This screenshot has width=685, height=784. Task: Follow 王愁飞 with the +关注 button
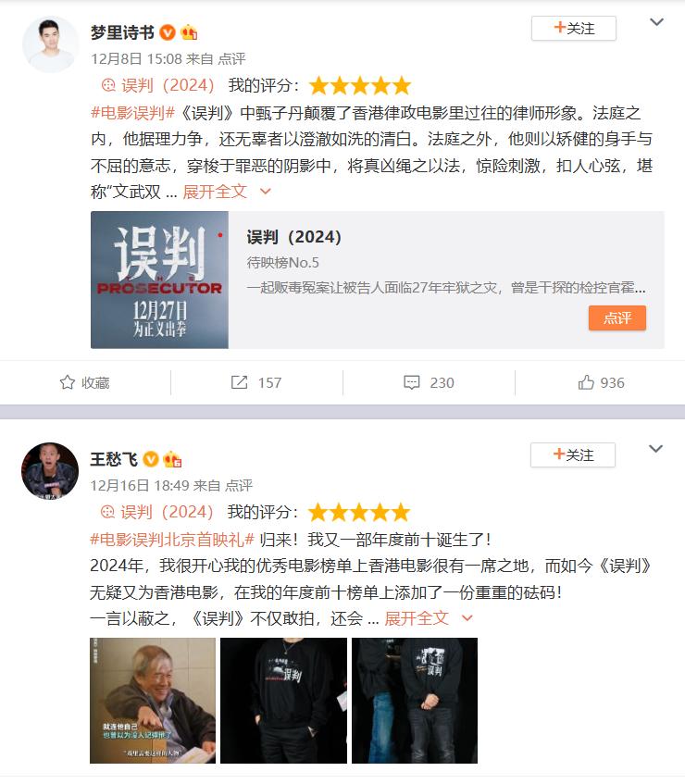click(572, 455)
